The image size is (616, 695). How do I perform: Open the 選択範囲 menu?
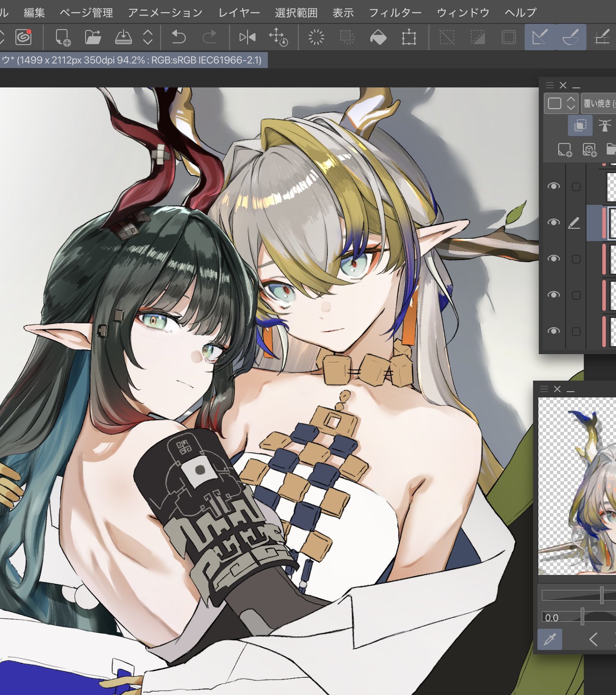click(x=296, y=13)
